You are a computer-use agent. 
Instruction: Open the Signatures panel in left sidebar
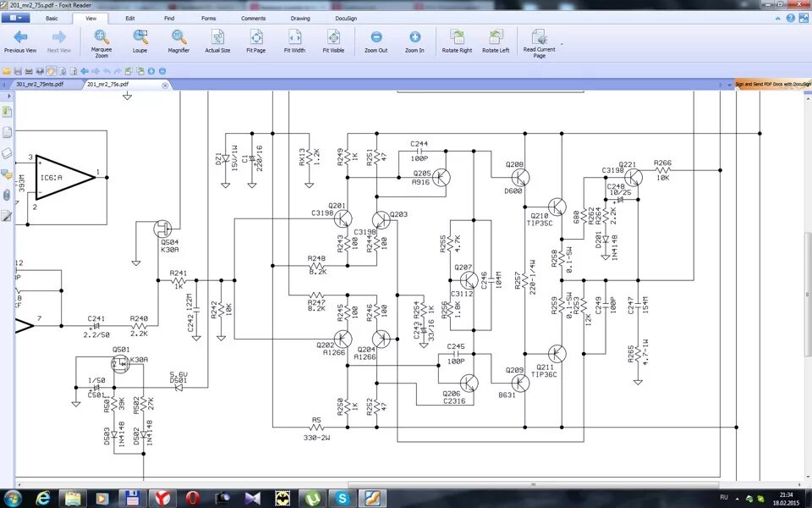click(x=7, y=216)
